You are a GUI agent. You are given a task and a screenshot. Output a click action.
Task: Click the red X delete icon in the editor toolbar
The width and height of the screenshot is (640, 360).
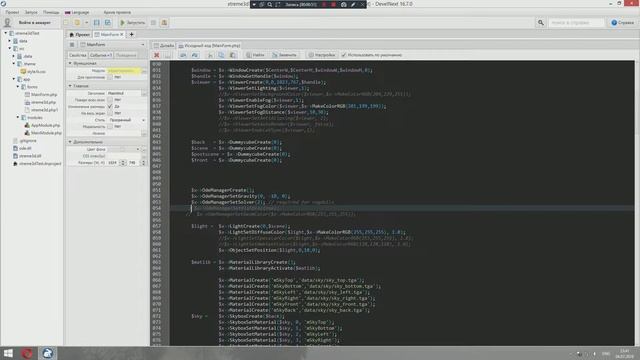[x=156, y=55]
